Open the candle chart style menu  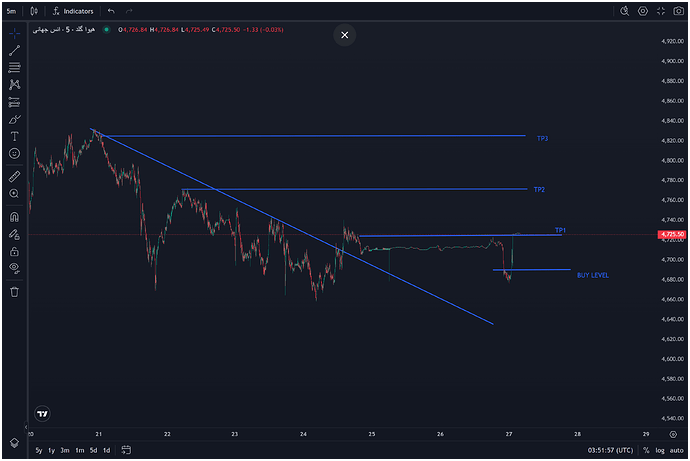tap(34, 11)
